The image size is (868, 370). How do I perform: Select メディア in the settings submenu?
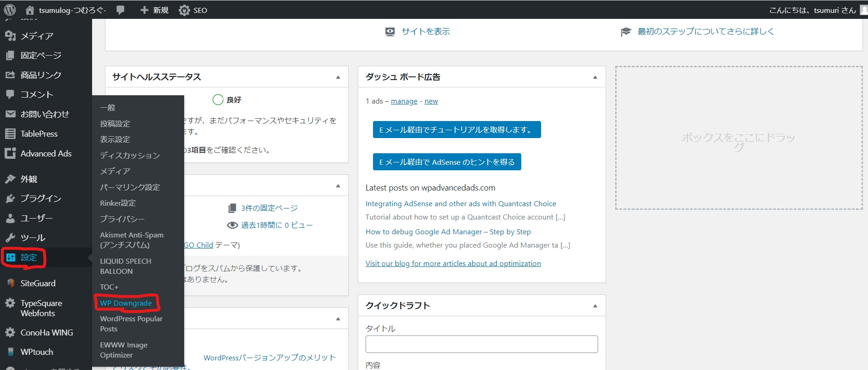click(115, 171)
